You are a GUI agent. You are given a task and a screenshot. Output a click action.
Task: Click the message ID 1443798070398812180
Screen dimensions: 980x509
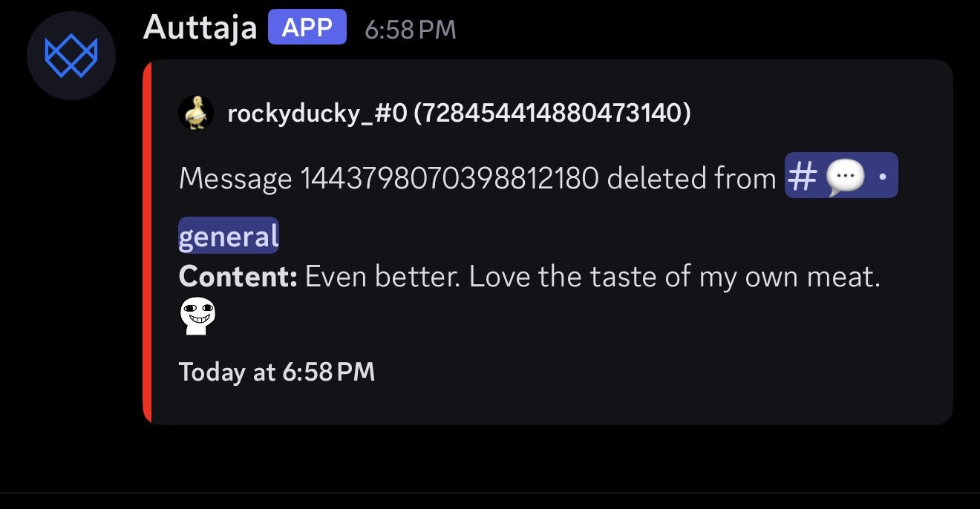coord(449,178)
